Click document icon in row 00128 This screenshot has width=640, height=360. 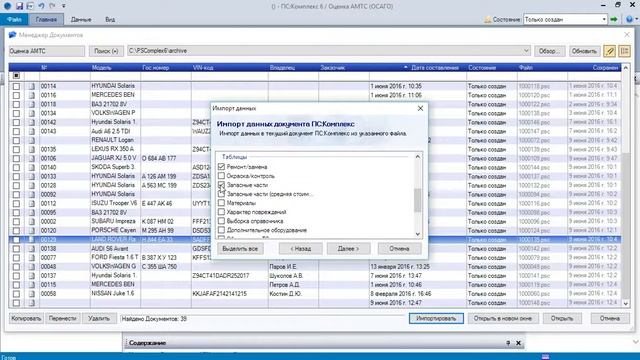32,185
